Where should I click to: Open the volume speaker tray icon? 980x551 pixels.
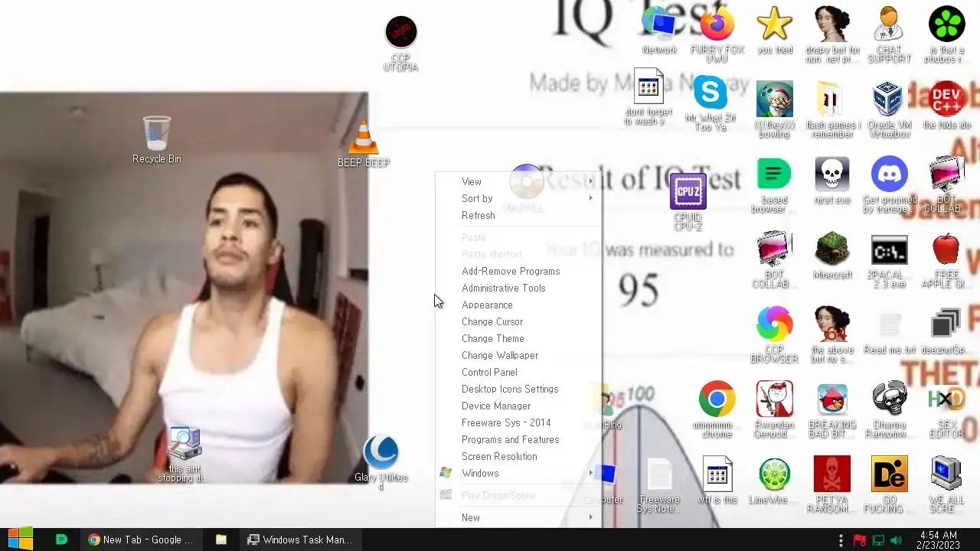[x=897, y=540]
